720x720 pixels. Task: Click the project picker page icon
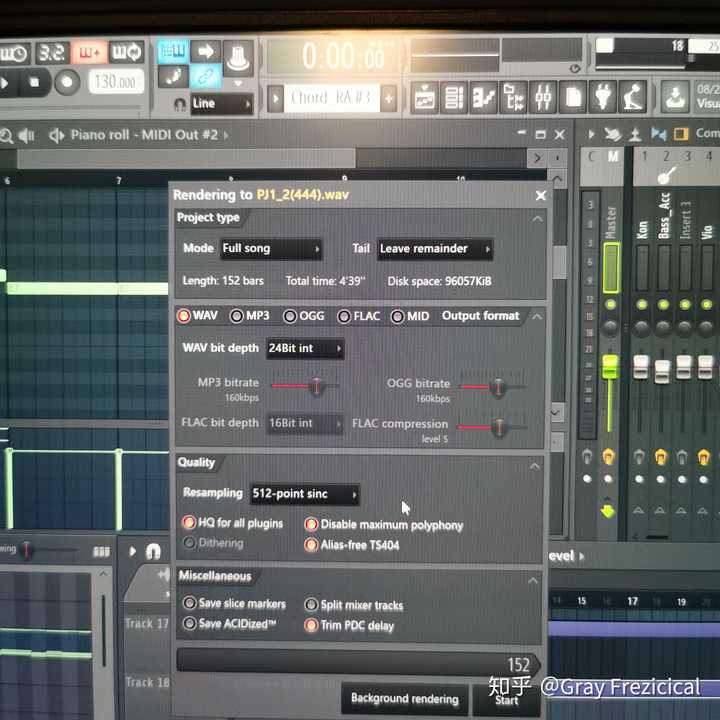pyautogui.click(x=573, y=97)
